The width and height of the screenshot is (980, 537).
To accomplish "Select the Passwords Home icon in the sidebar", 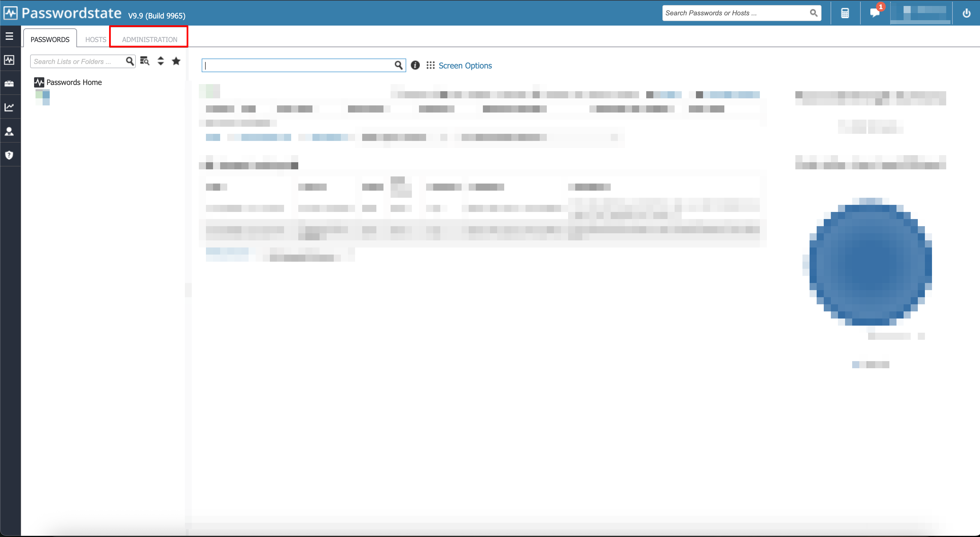I will tap(9, 60).
